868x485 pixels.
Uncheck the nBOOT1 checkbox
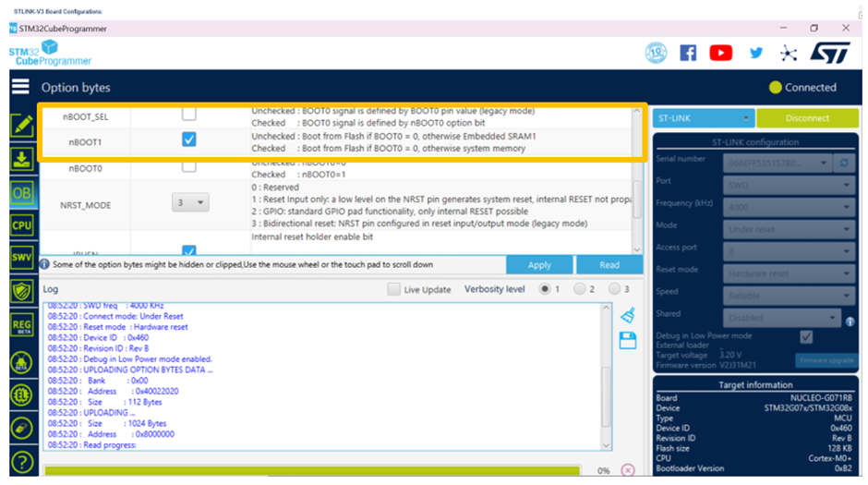click(188, 139)
